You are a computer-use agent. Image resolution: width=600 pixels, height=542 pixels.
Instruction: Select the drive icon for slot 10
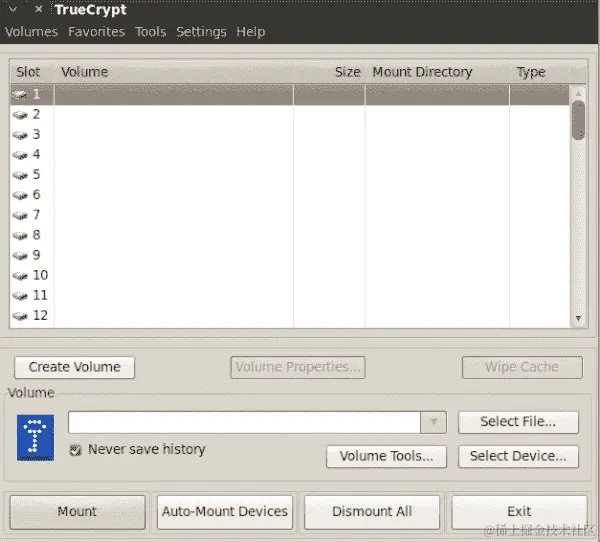20,275
